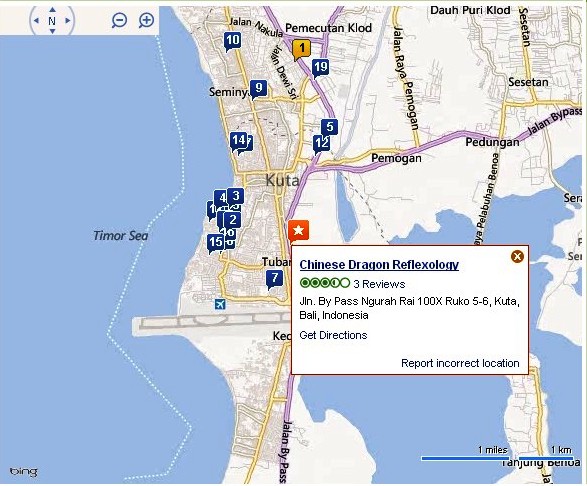The width and height of the screenshot is (587, 486).
Task: Click the Dauh Puri Klod label
Action: pyautogui.click(x=470, y=10)
